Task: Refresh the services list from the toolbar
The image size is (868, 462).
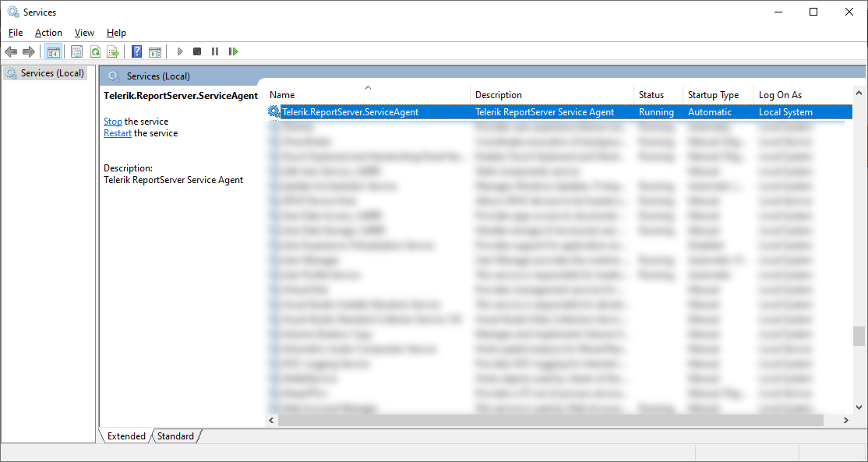Action: click(95, 51)
